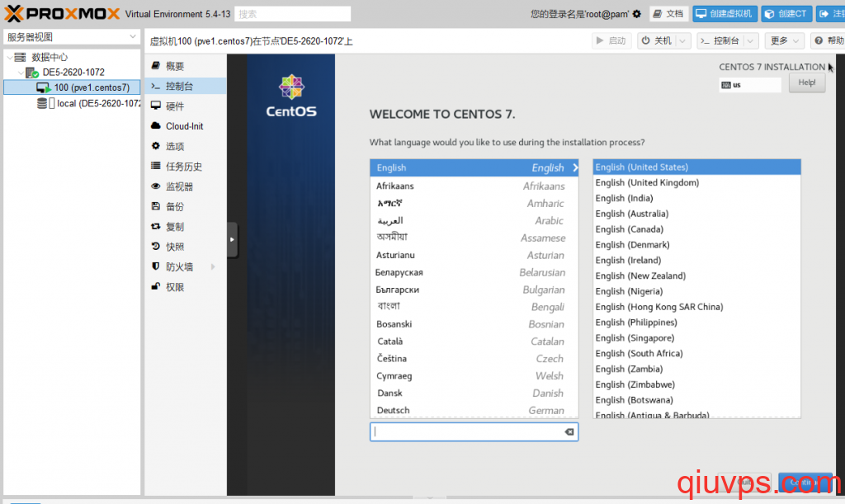Viewport: 845px width, 504px height.
Task: Select English (United Kingdom) locale
Action: 696,182
